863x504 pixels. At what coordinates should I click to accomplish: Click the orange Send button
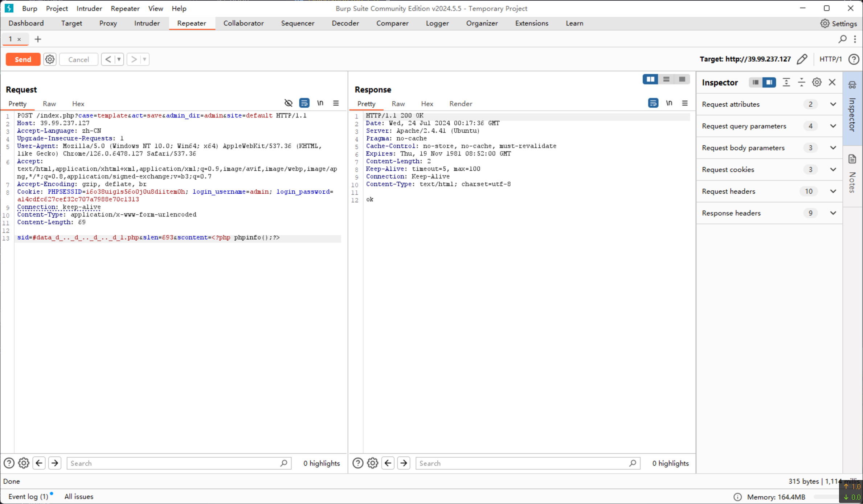click(23, 59)
